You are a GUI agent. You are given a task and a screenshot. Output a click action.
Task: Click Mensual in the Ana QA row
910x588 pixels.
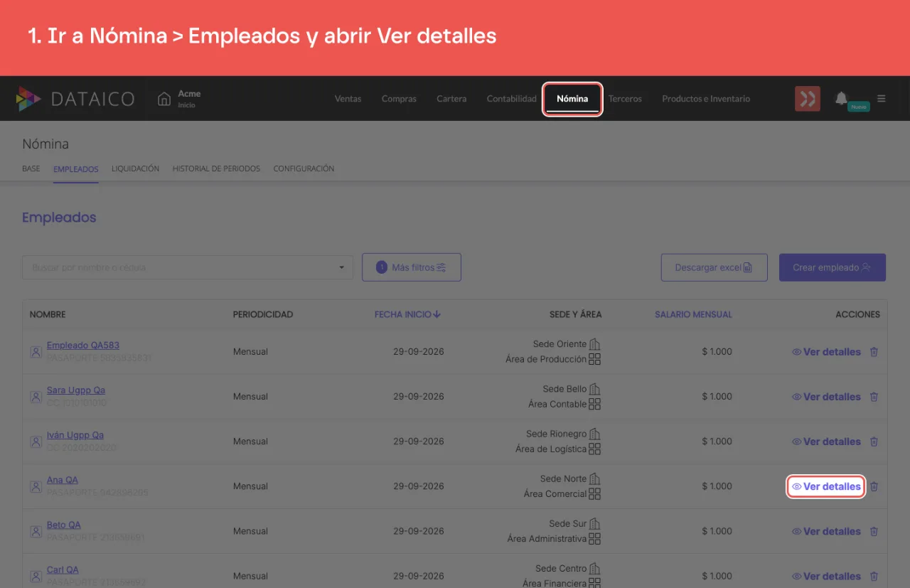[x=250, y=486]
